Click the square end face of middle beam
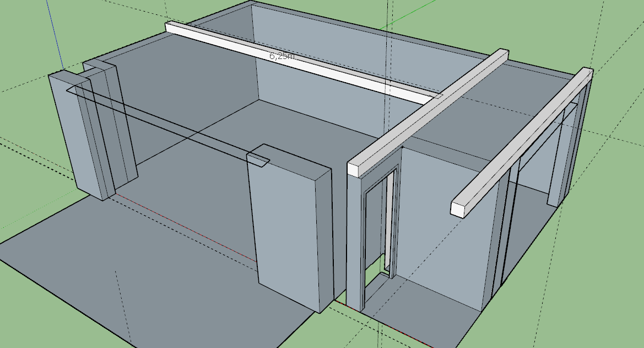This screenshot has width=644, height=348. click(356, 170)
